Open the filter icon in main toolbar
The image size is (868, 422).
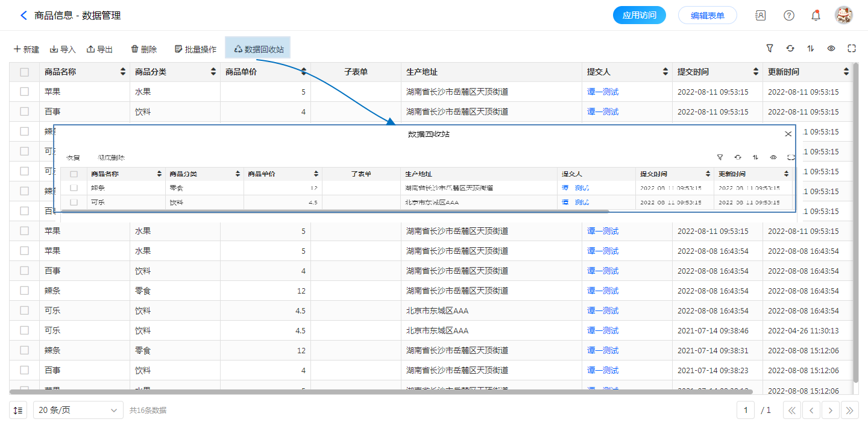(x=770, y=49)
